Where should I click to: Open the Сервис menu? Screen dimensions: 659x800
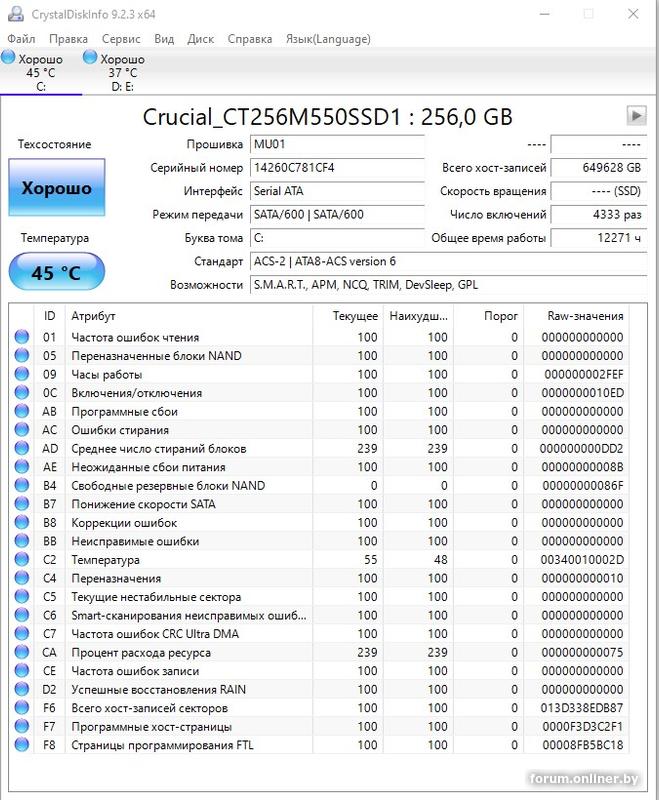pyautogui.click(x=121, y=39)
